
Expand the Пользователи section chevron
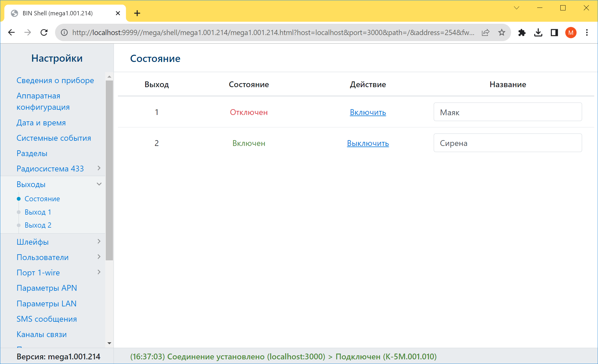pos(99,257)
